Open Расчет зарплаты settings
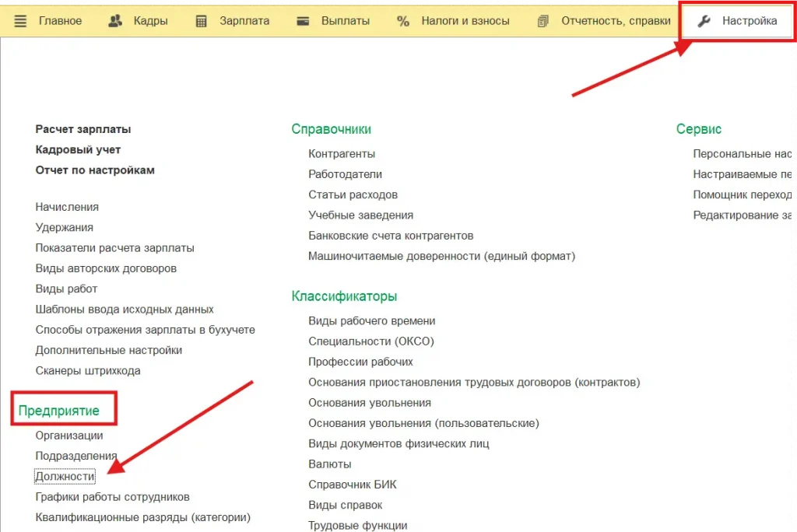Image resolution: width=797 pixels, height=532 pixels. [x=83, y=129]
